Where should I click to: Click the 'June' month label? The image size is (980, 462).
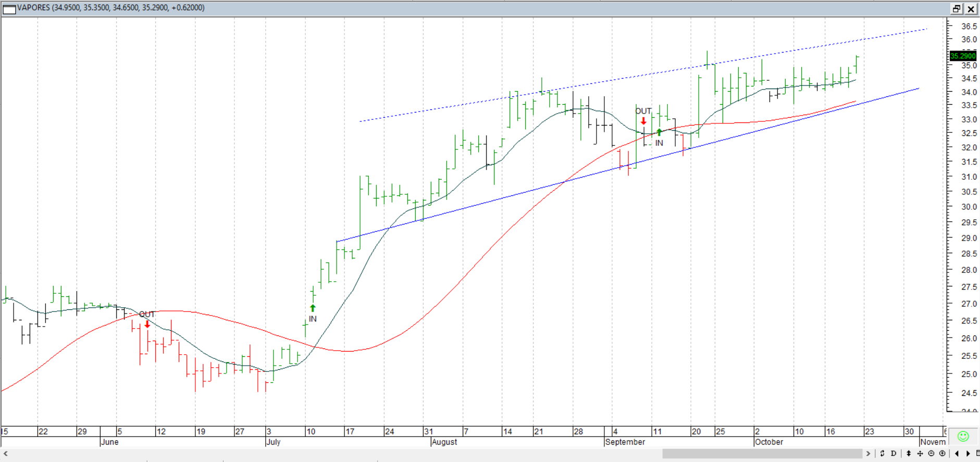(109, 442)
